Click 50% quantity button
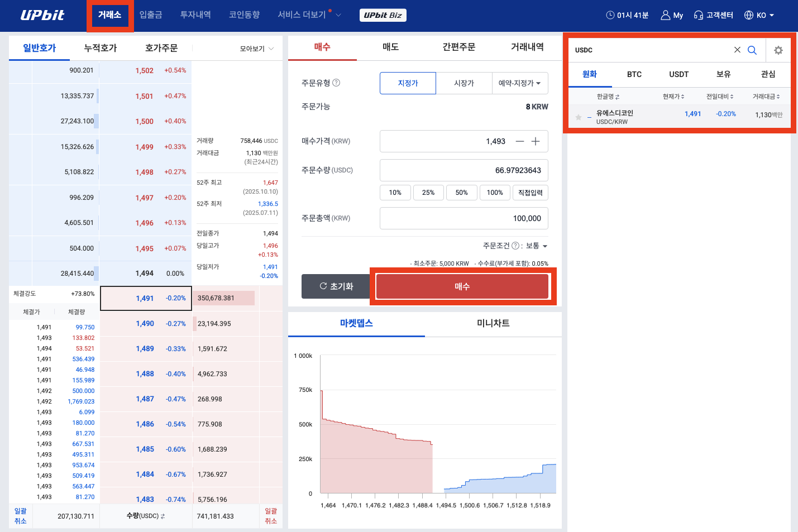798x532 pixels. point(462,193)
